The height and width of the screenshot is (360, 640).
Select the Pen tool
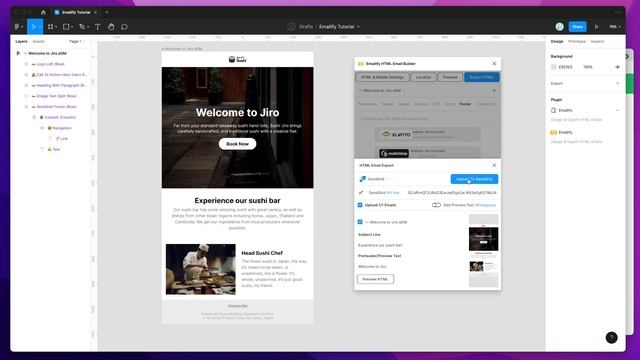tap(82, 27)
